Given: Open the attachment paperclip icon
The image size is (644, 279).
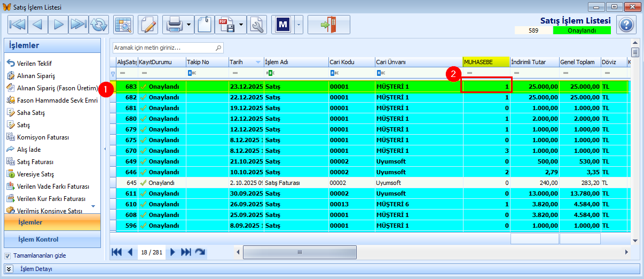Looking at the screenshot, I should [x=204, y=25].
